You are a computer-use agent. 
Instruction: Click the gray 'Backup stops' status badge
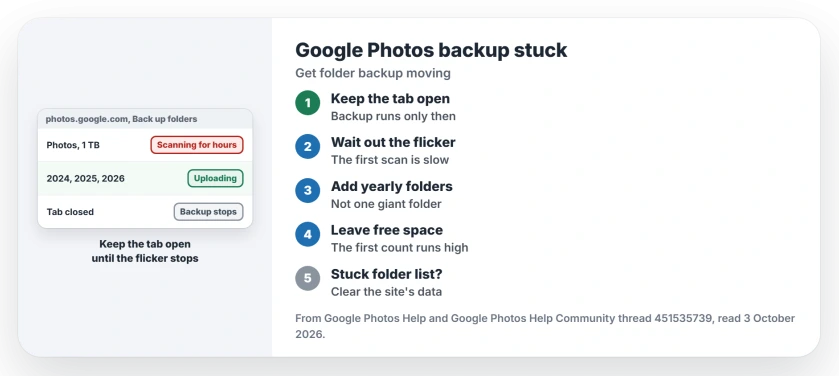pos(208,212)
